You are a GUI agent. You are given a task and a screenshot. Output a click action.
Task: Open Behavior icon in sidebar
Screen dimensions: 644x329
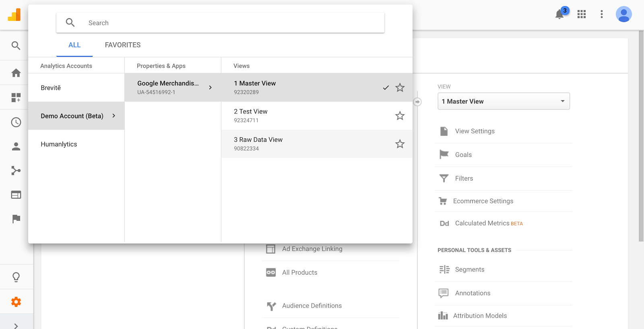tap(16, 195)
